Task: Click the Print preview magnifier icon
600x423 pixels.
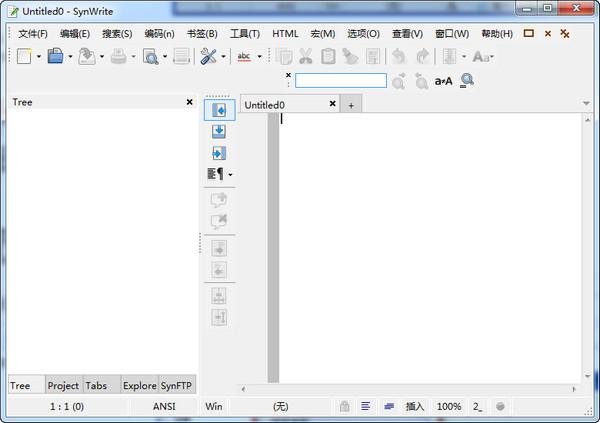Action: click(x=150, y=57)
